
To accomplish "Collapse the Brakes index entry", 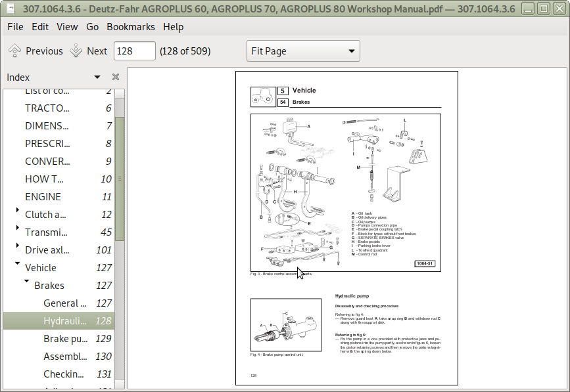I will [x=26, y=281].
